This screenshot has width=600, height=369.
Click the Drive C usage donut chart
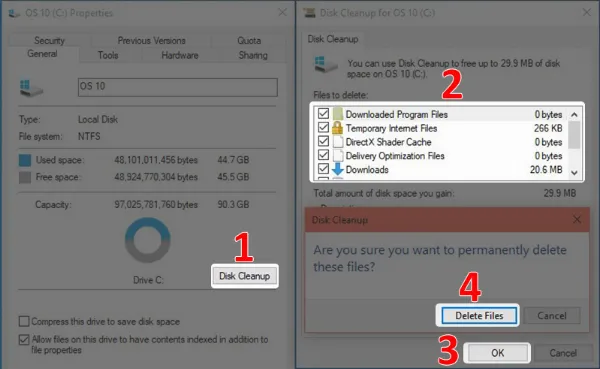click(148, 240)
